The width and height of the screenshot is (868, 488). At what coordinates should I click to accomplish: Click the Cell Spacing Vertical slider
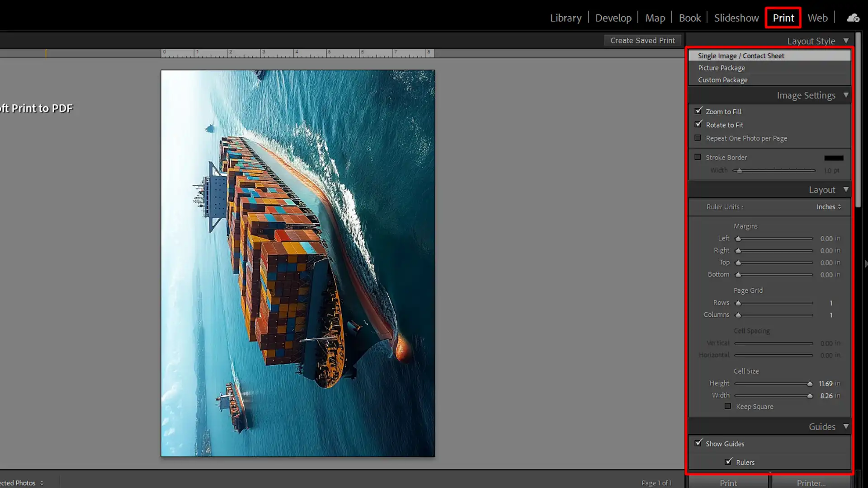[774, 343]
